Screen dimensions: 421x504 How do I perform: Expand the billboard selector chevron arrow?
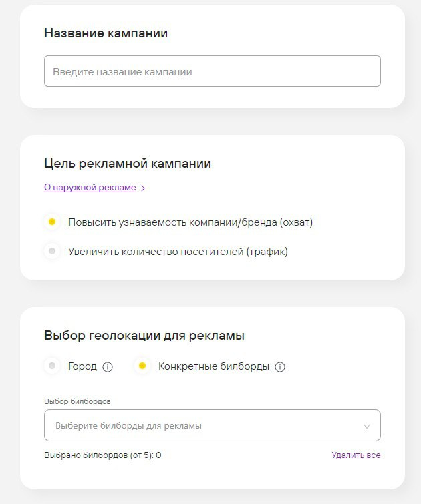(366, 426)
